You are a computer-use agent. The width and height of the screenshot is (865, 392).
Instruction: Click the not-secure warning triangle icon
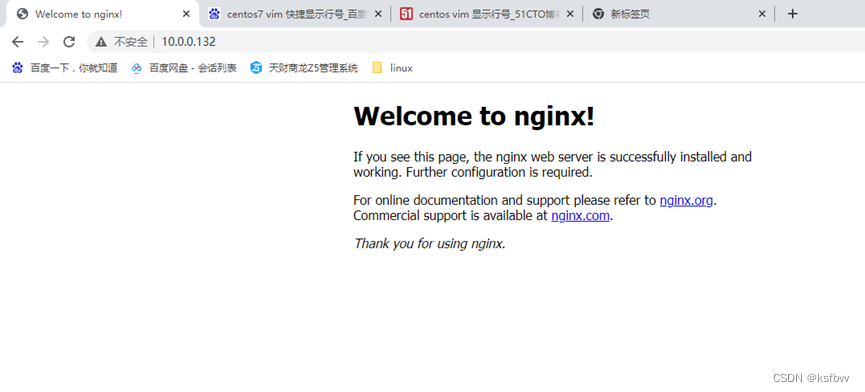(100, 42)
